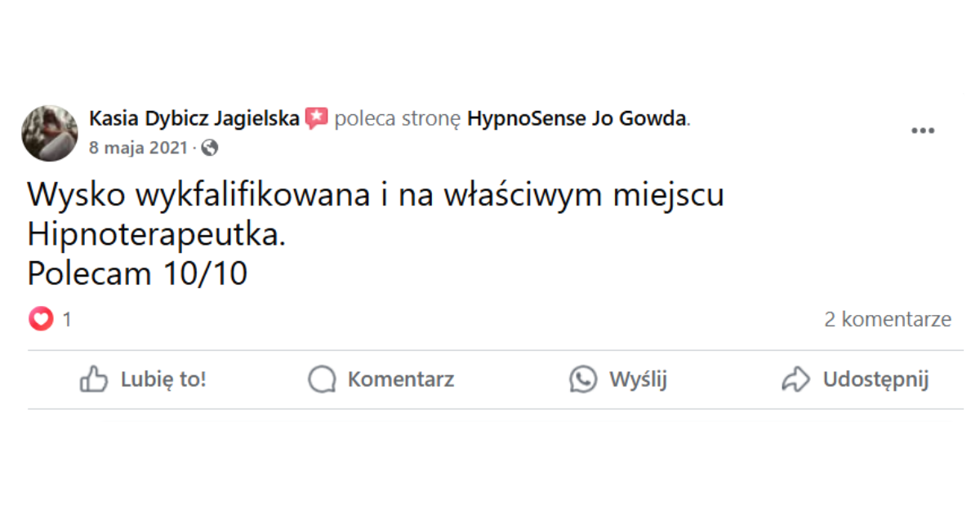Click the globe public audience icon
The width and height of the screenshot is (980, 514).
[x=210, y=148]
